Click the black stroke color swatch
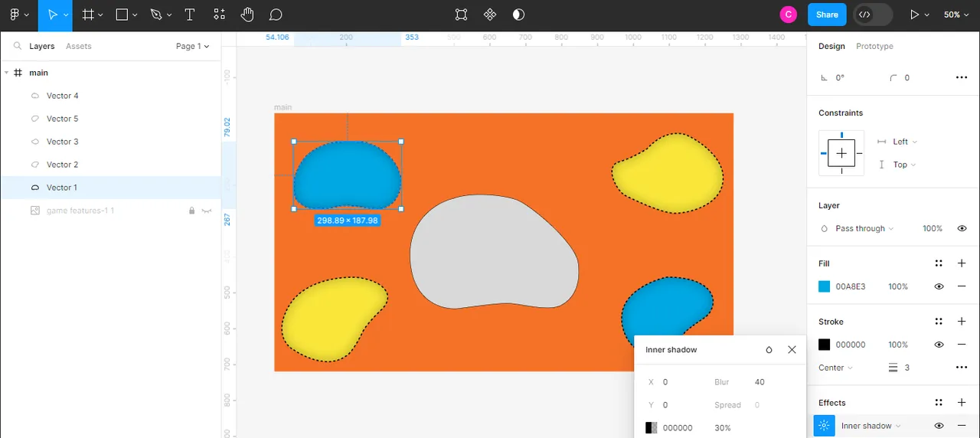This screenshot has height=438, width=980. 824,345
